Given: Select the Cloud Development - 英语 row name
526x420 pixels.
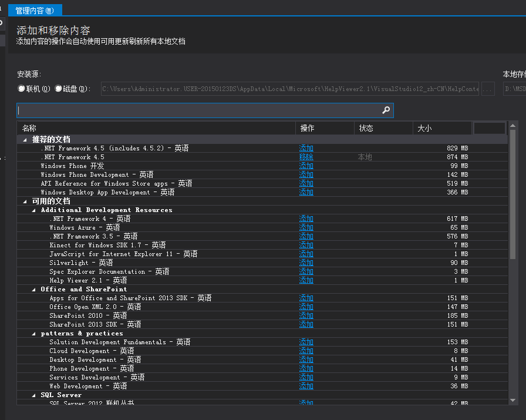Looking at the screenshot, I should pos(92,351).
